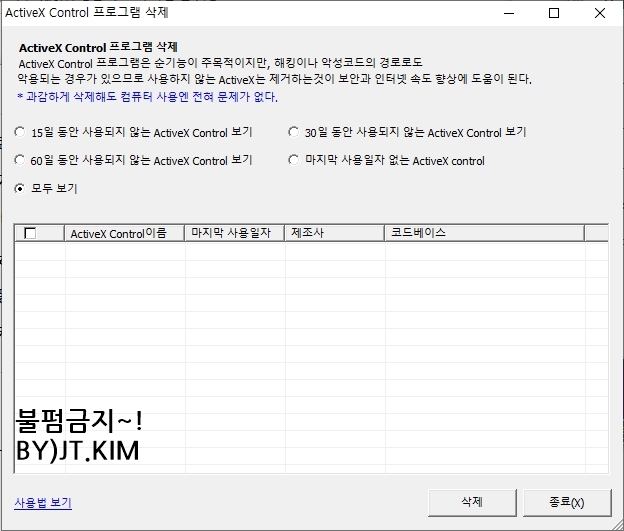Select the 15일 동안 사용되지 않는 radio option
624x531 pixels.
click(20, 132)
